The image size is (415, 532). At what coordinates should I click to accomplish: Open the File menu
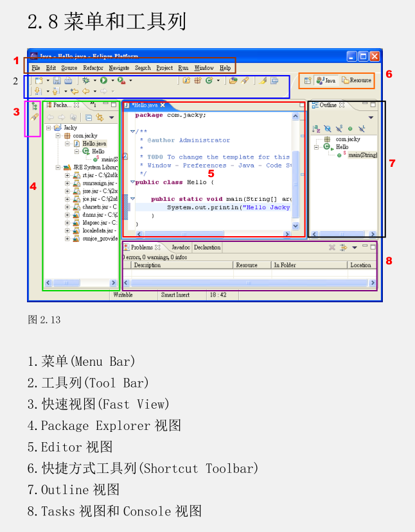coord(36,68)
